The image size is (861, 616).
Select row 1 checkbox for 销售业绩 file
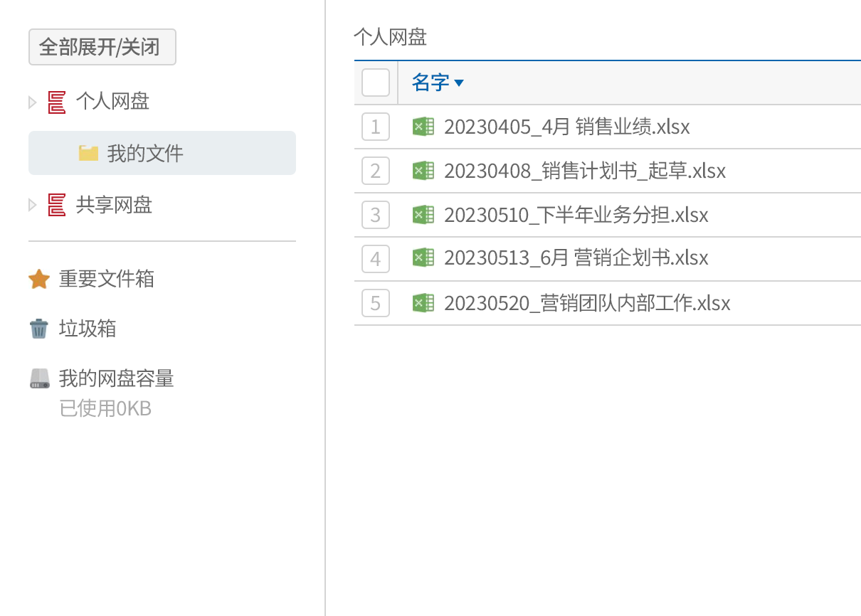coord(376,127)
